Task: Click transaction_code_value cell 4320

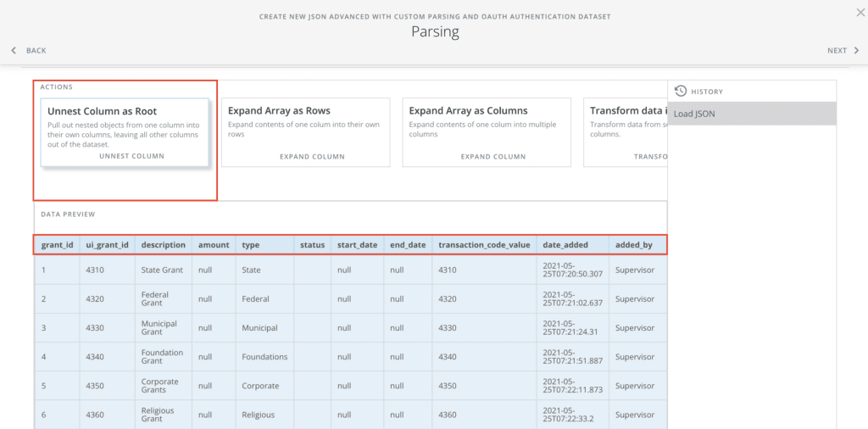Action: tap(484, 299)
